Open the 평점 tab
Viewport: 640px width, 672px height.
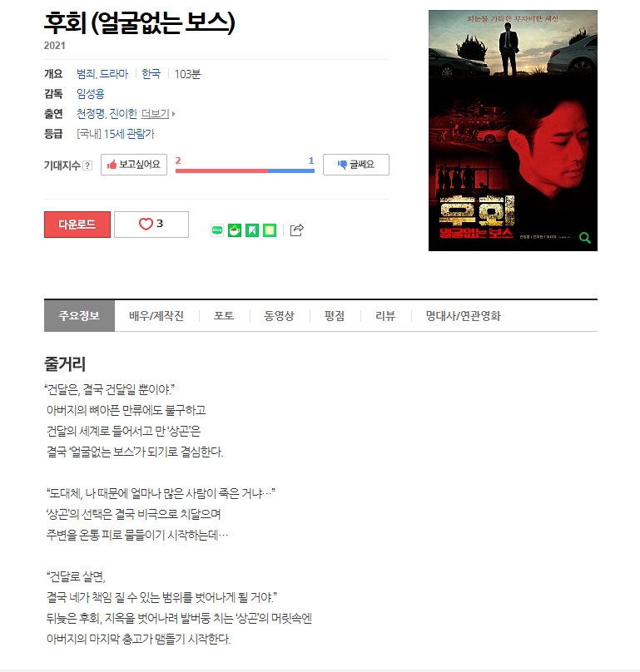335,316
